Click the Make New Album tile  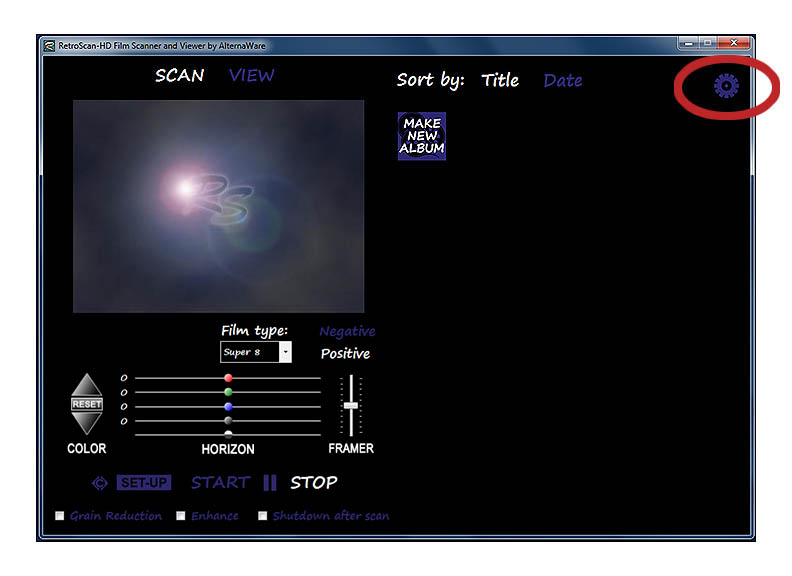click(x=421, y=136)
